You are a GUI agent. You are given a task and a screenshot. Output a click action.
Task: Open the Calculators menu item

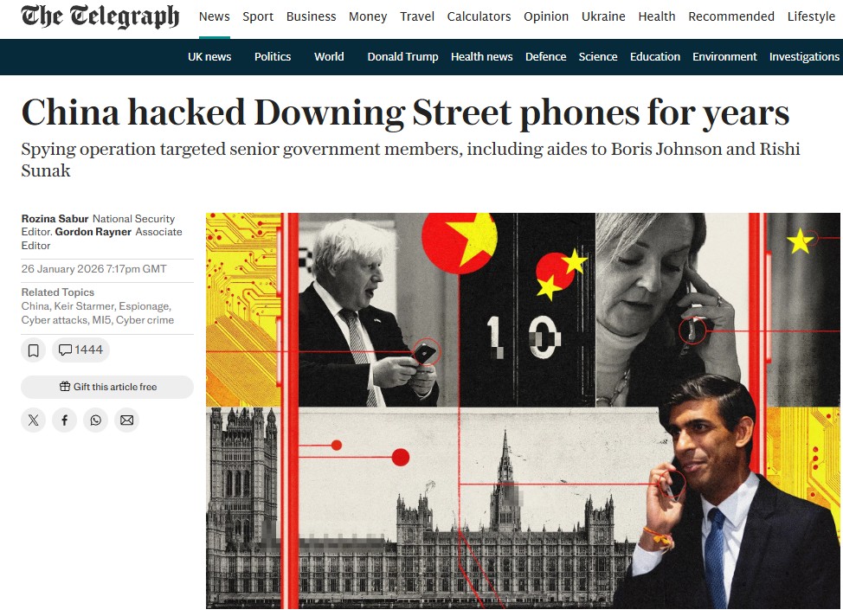tap(479, 16)
